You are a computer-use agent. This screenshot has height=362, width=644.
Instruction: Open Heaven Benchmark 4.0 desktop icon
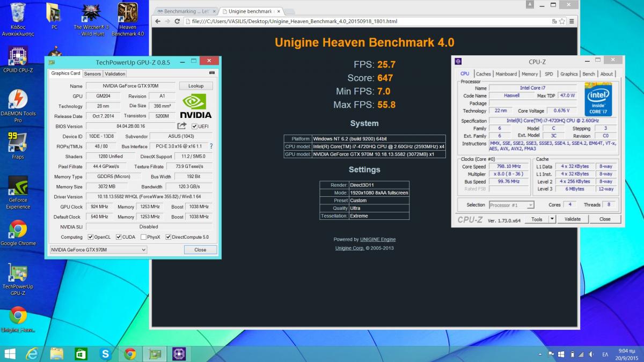(128, 19)
